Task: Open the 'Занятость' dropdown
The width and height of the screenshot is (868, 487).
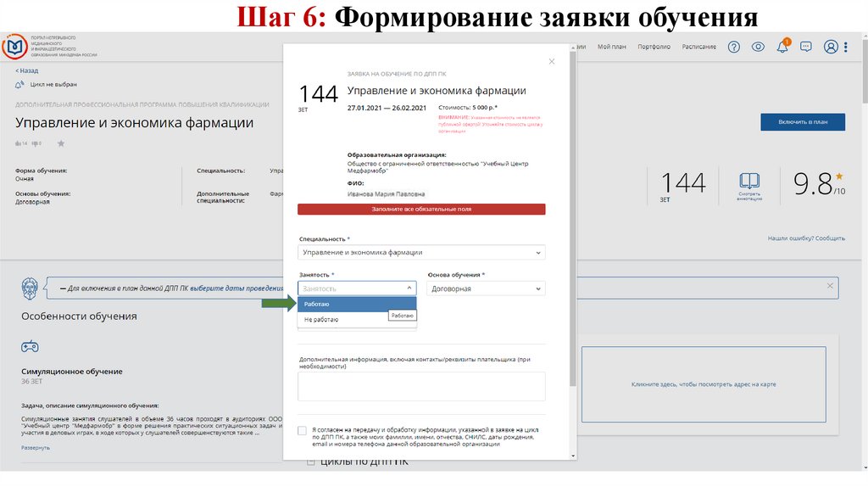Action: click(357, 288)
